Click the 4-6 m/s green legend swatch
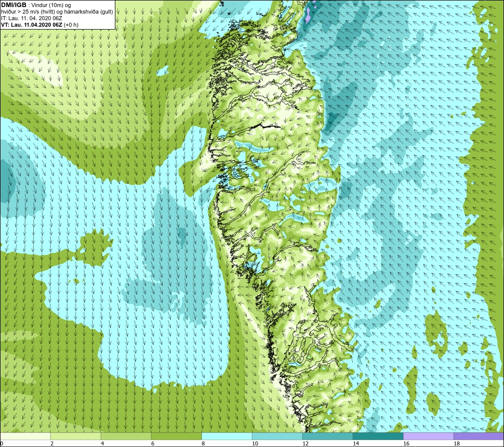The width and height of the screenshot is (504, 447). 126,436
